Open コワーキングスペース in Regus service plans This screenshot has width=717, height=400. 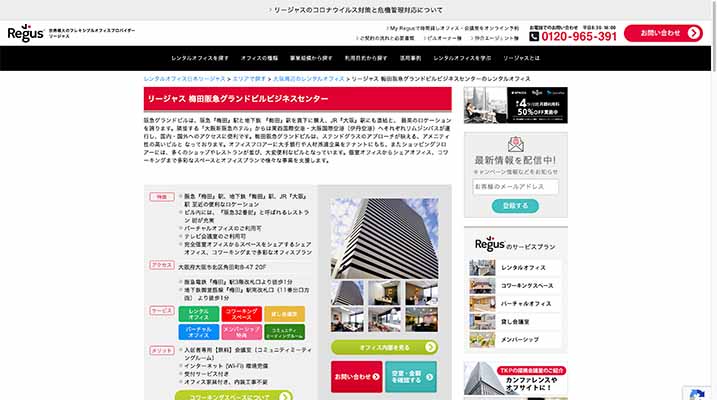515,286
